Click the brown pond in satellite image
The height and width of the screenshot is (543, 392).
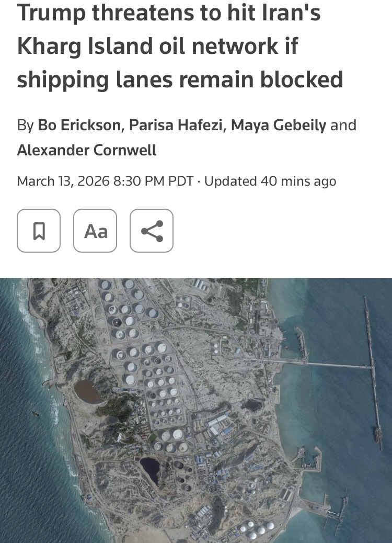pos(86,392)
